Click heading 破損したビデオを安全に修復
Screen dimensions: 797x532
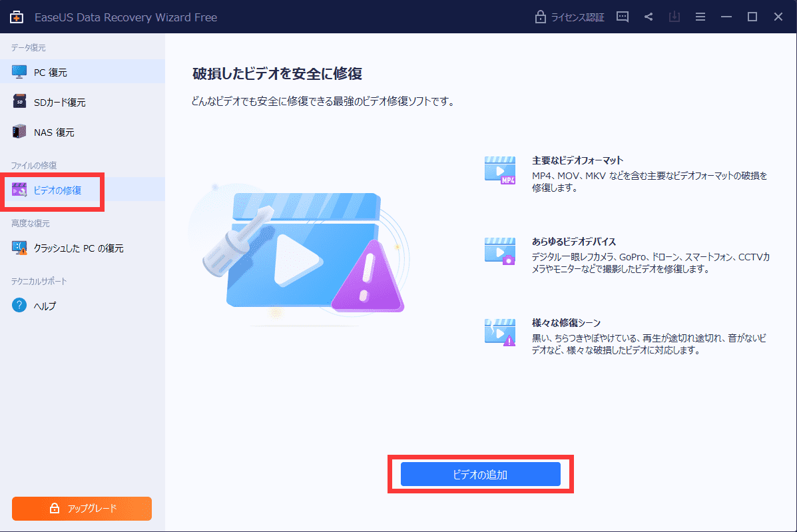click(278, 74)
